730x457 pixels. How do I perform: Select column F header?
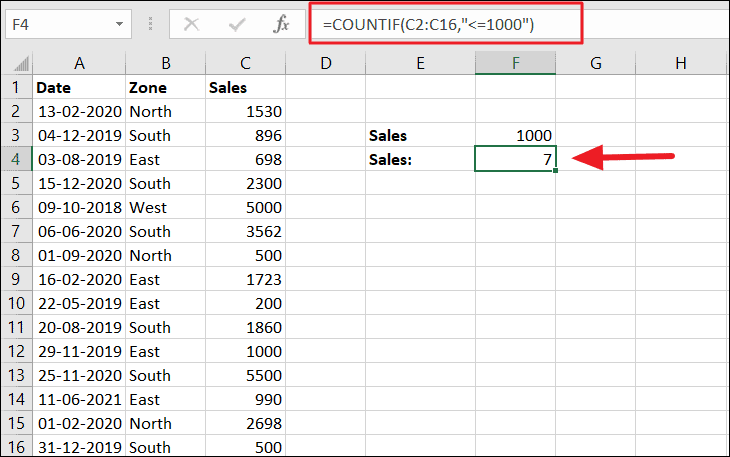point(515,63)
